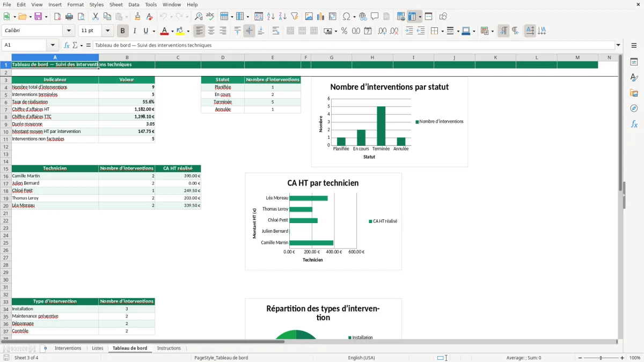Export directly as PDF
Screen dimensions: 644x362
pyautogui.click(x=57, y=17)
